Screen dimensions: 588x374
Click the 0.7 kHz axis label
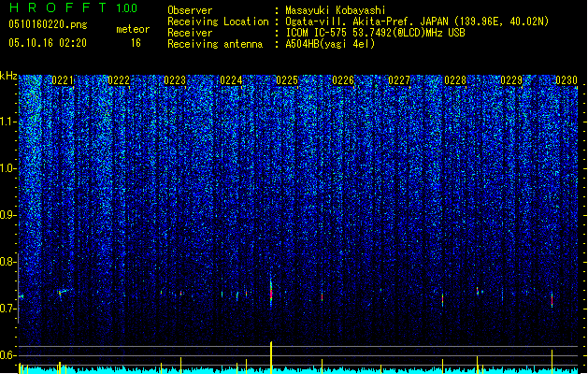(x=8, y=309)
